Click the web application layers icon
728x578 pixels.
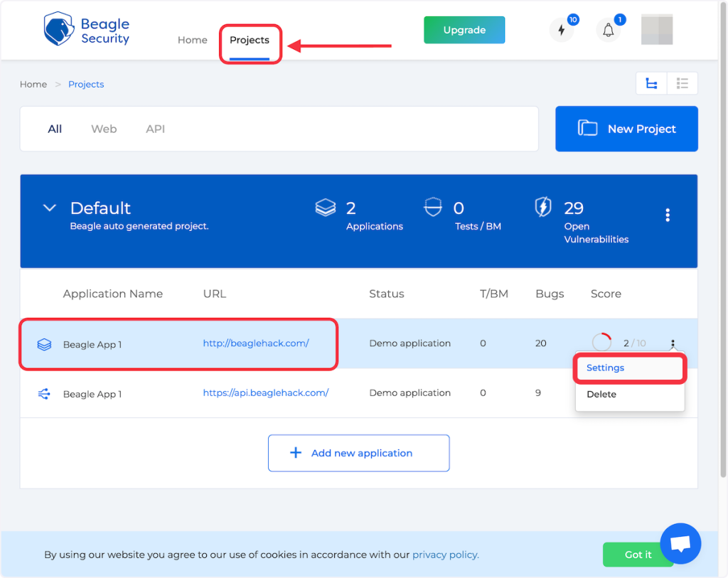click(44, 345)
